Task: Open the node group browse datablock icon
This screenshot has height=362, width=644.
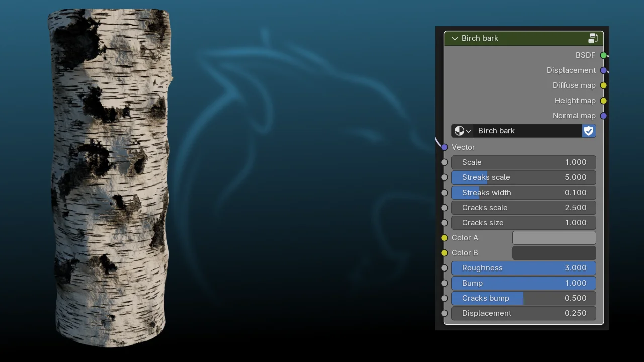Action: pos(459,131)
